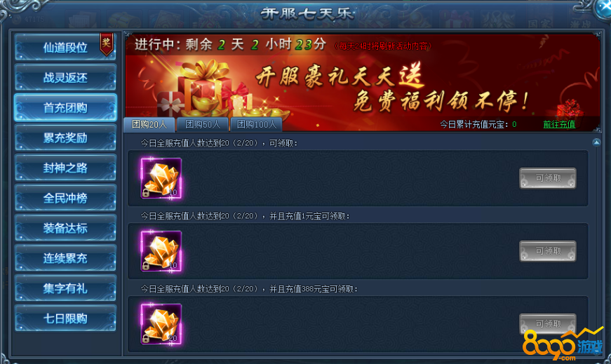Click 可领取 for the 1元宝 recharge reward
The width and height of the screenshot is (611, 364).
(547, 251)
